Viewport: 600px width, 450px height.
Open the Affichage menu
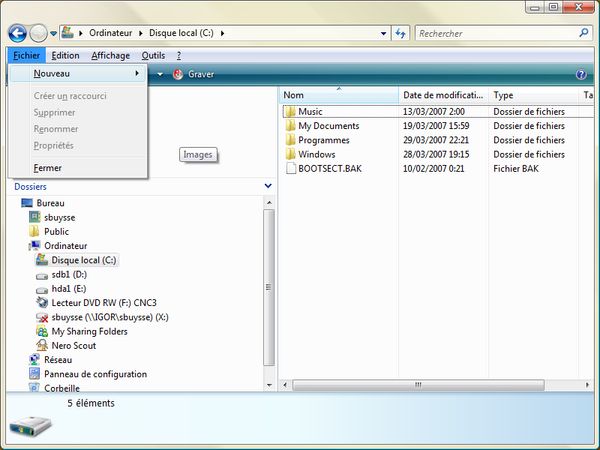coord(110,55)
